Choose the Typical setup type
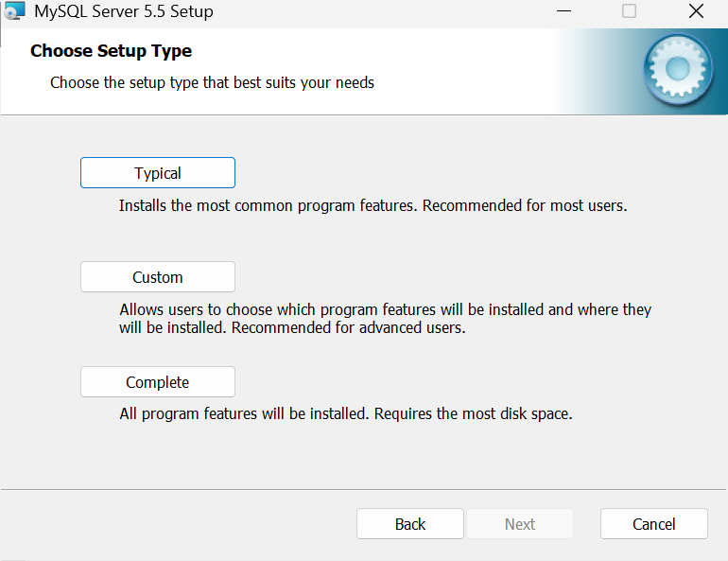The height and width of the screenshot is (561, 728). coord(158,173)
